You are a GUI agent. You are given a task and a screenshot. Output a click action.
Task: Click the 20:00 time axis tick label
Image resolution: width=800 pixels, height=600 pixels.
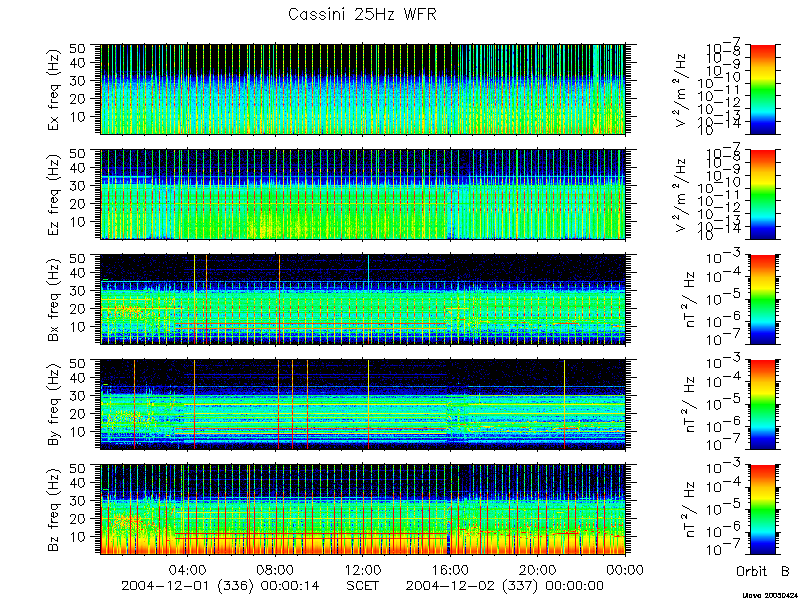pos(537,569)
